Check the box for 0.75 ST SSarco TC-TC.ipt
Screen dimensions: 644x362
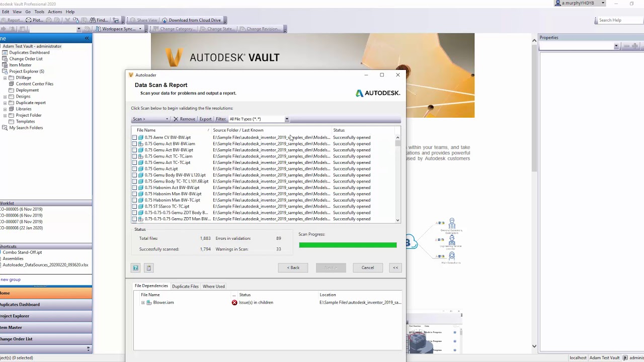tap(134, 207)
